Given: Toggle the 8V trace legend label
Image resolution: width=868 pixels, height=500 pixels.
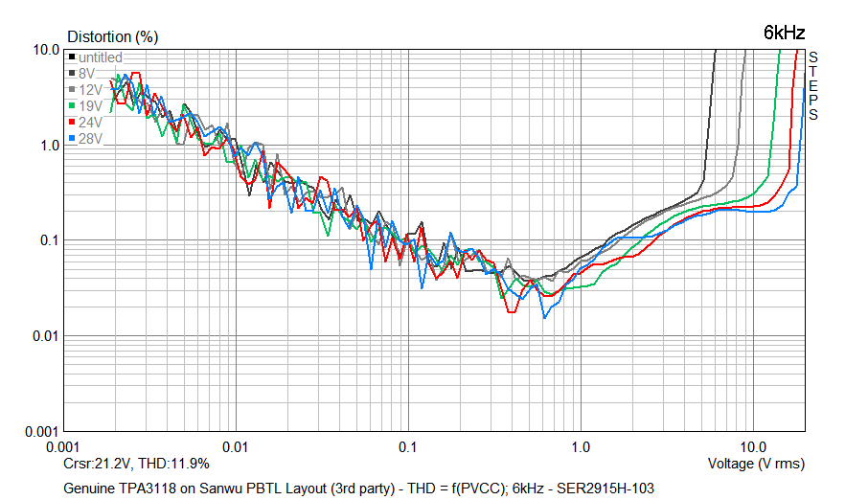Looking at the screenshot, I should pyautogui.click(x=87, y=73).
